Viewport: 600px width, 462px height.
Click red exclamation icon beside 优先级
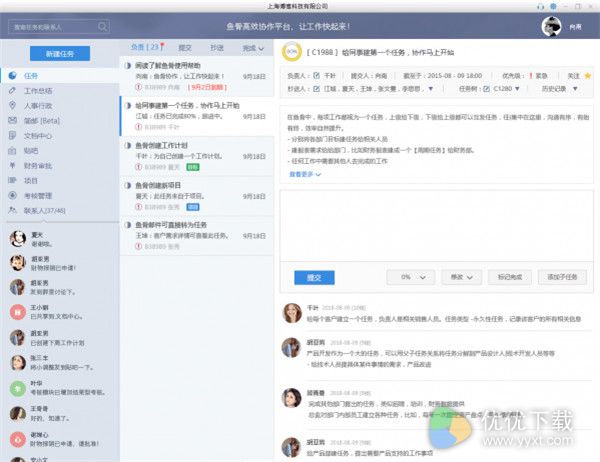[531, 76]
